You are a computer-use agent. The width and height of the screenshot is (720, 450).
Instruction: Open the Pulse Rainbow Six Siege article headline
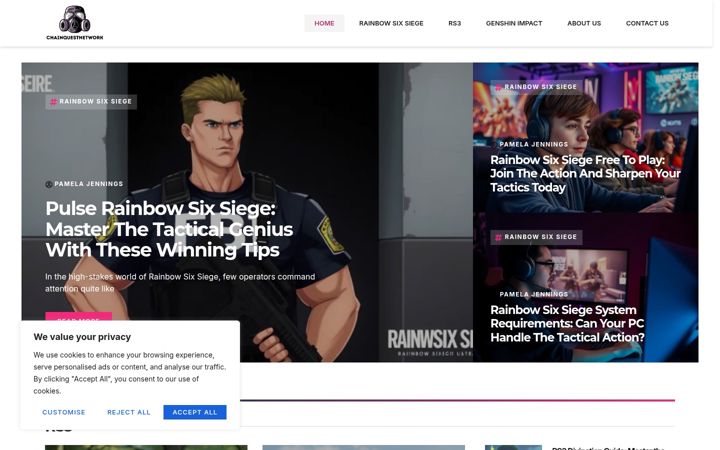coord(169,229)
